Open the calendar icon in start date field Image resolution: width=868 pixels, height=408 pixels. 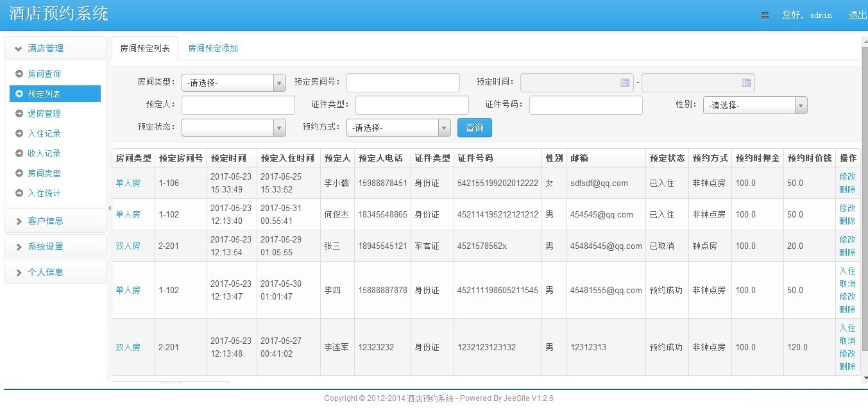tap(625, 83)
